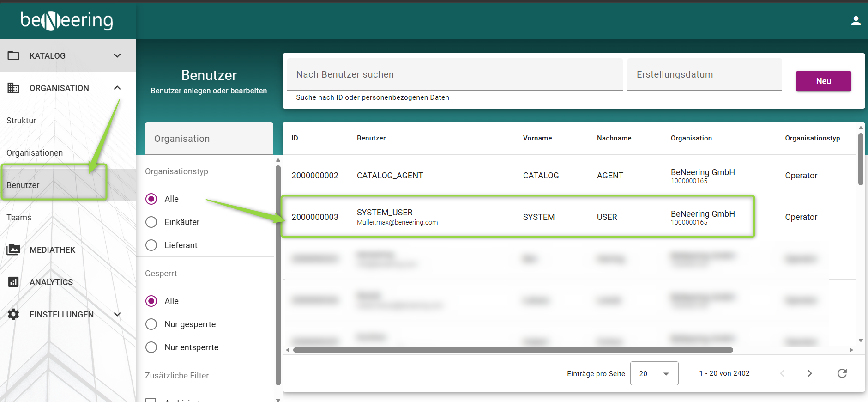Click the Katalog folder icon
The width and height of the screenshot is (868, 402).
13,55
